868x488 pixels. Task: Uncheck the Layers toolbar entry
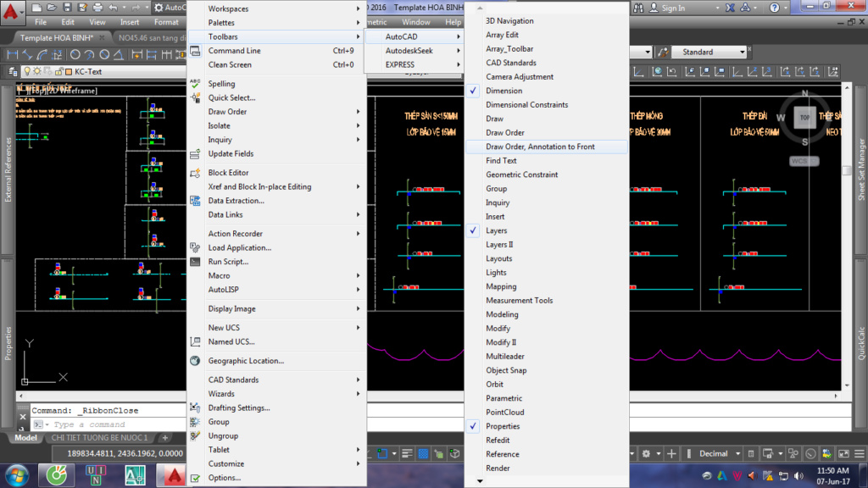pyautogui.click(x=547, y=230)
